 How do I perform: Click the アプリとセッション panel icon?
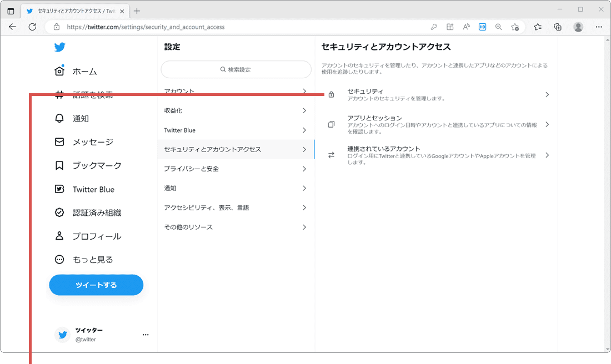[x=330, y=124]
